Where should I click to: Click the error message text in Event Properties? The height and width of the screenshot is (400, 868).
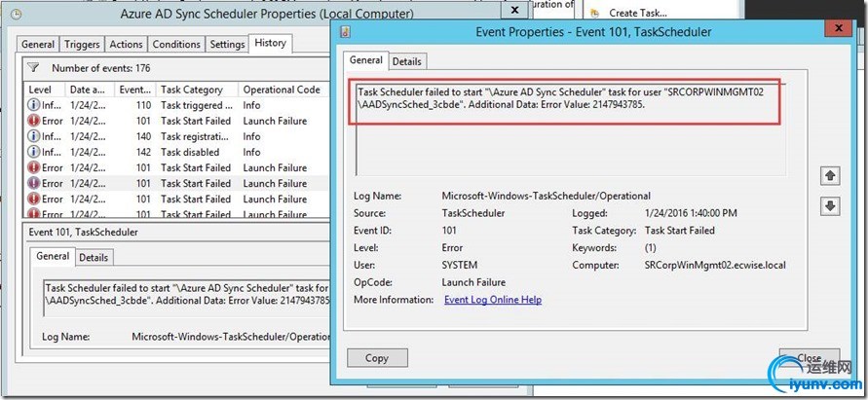click(561, 98)
